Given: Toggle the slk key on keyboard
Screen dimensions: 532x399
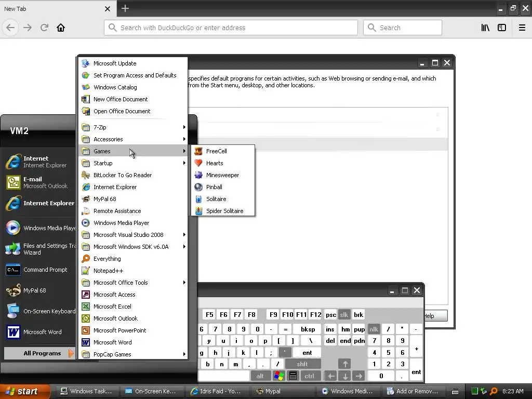Looking at the screenshot, I should [344, 314].
